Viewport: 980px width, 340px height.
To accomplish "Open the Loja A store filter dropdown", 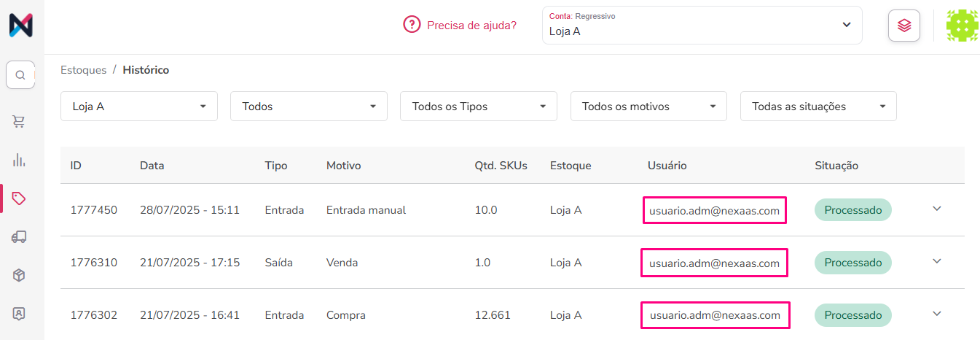I will click(139, 107).
